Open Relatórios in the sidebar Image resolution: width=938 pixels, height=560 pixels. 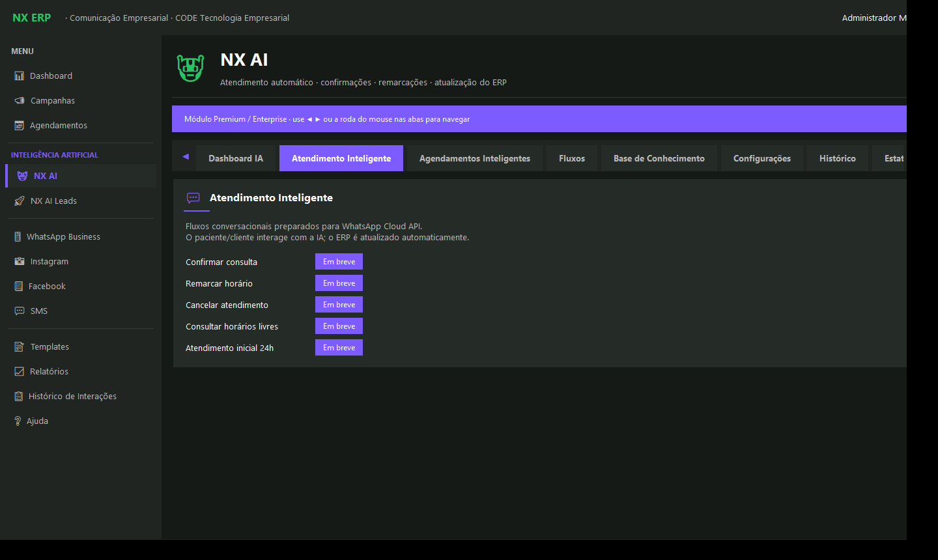[81, 372]
